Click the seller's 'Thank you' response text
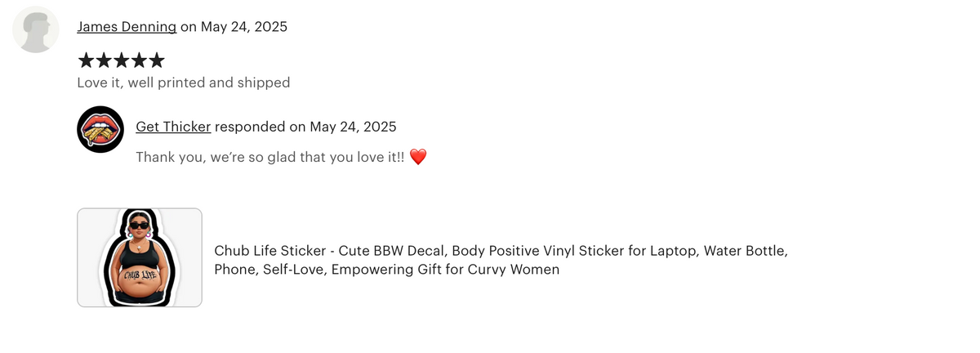 tap(269, 156)
